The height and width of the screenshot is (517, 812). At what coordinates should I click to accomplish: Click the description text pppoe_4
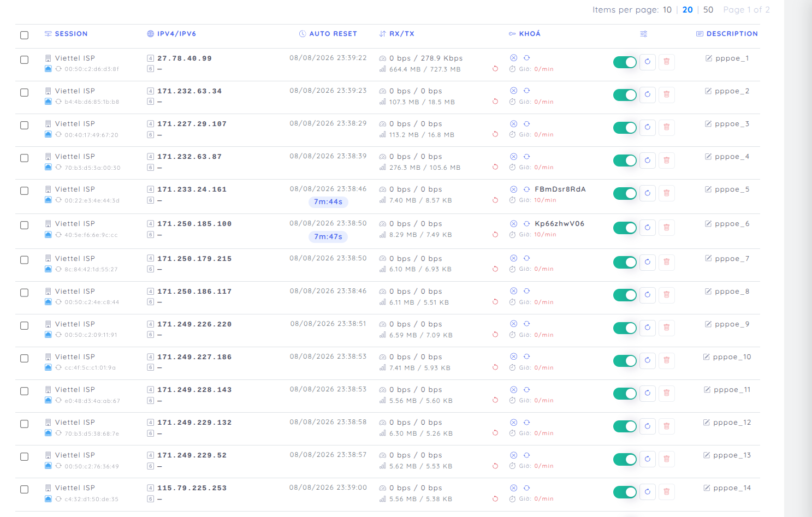(x=732, y=157)
